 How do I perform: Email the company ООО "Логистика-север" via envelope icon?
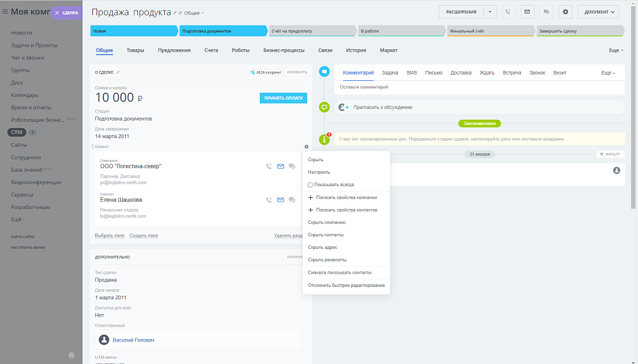coord(280,166)
